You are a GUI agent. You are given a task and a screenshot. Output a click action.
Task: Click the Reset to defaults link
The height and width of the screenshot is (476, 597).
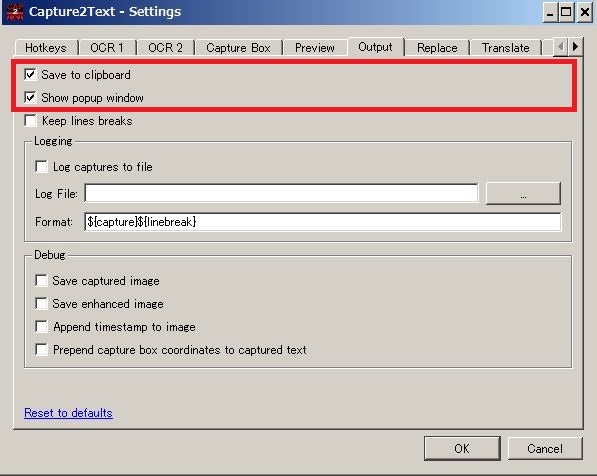coord(68,413)
